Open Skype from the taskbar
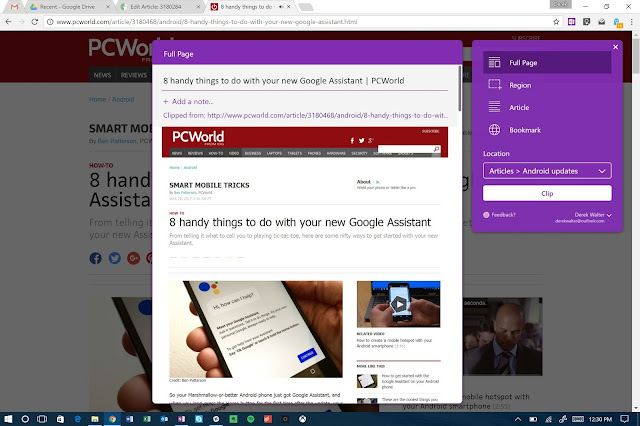Viewport: 640px width, 426px height. (199, 419)
